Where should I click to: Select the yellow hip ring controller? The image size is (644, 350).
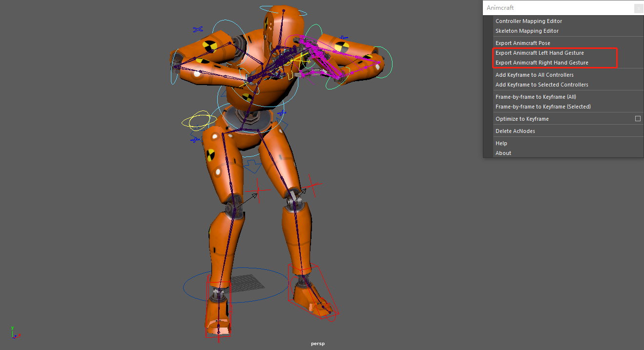199,120
